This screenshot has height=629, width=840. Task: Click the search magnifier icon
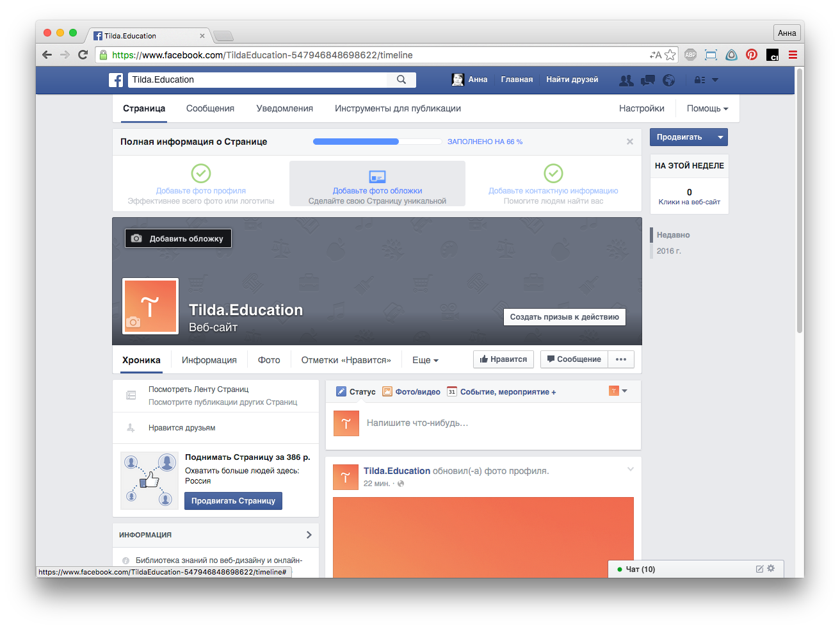coord(401,80)
